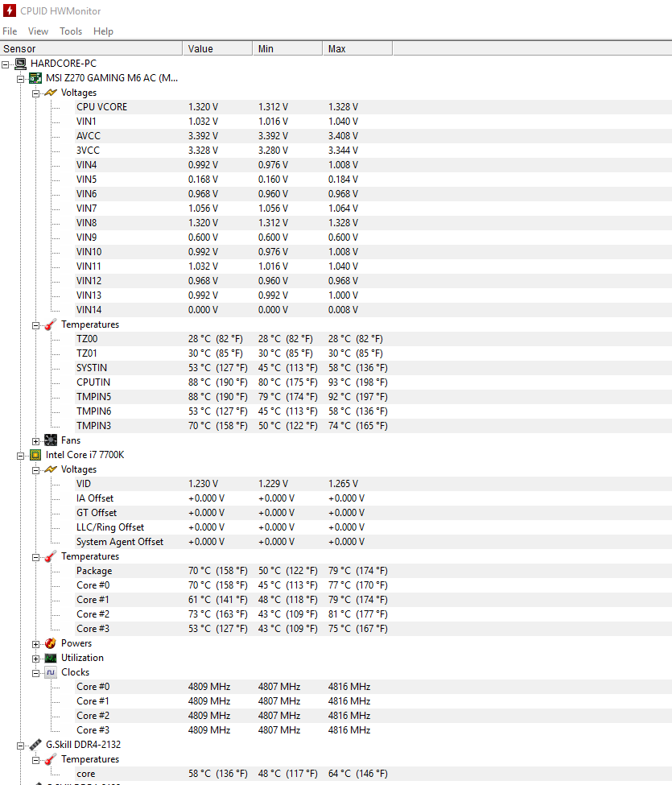
Task: Click the Help menu item
Action: (103, 31)
